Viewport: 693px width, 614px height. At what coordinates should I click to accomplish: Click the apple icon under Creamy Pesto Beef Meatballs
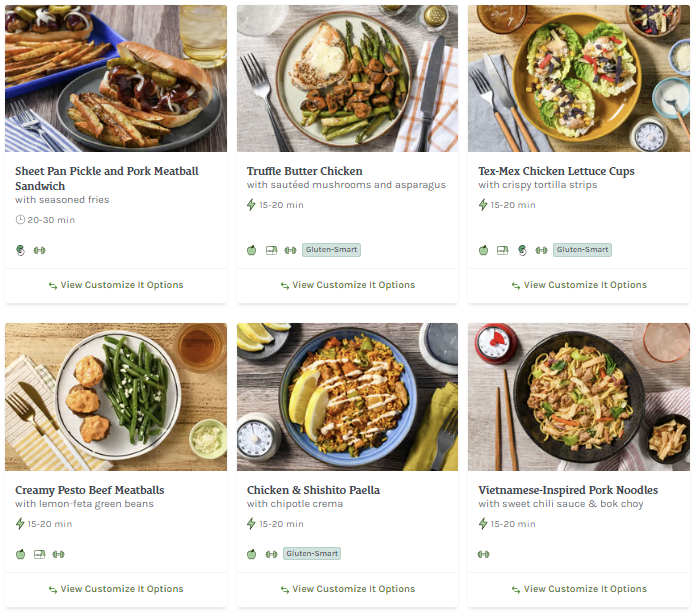(20, 554)
